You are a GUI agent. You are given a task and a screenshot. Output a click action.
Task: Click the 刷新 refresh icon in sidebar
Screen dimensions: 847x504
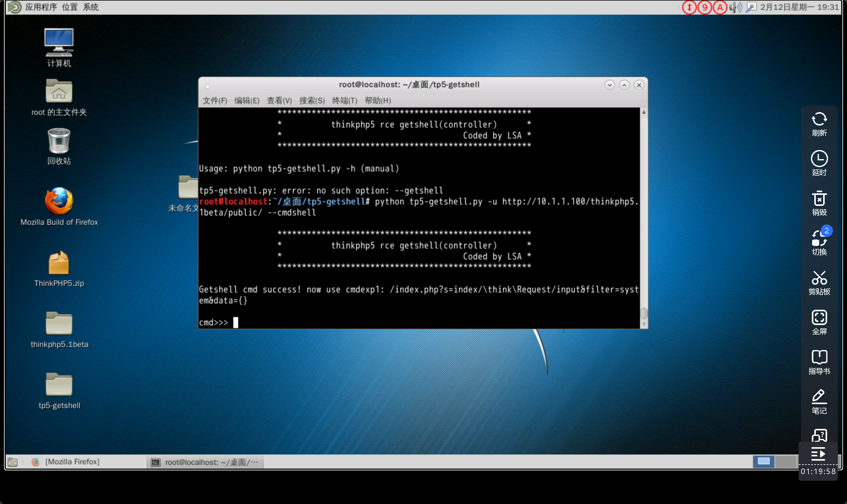pos(819,120)
